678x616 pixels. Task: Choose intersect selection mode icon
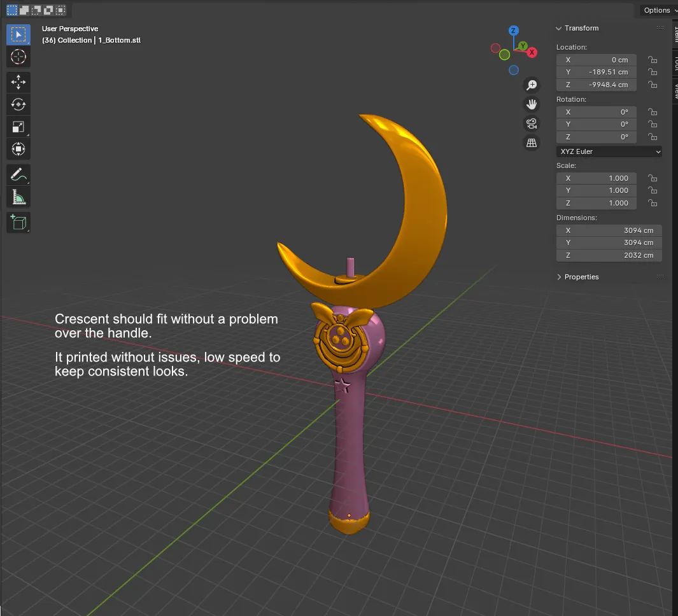[60, 10]
